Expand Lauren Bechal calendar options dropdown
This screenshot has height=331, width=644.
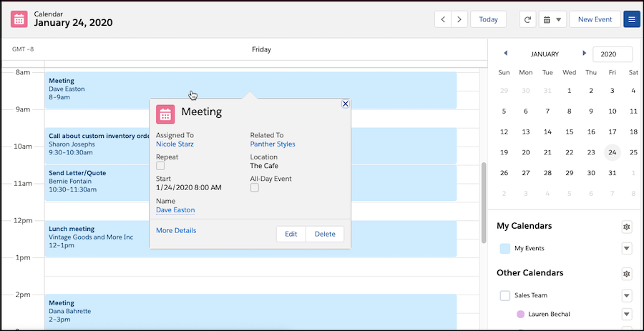click(x=627, y=315)
